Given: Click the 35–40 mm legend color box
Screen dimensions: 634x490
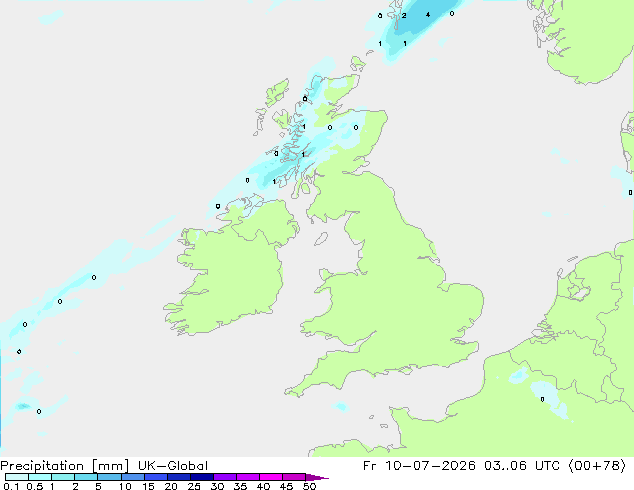Looking at the screenshot, I should 247,477.
